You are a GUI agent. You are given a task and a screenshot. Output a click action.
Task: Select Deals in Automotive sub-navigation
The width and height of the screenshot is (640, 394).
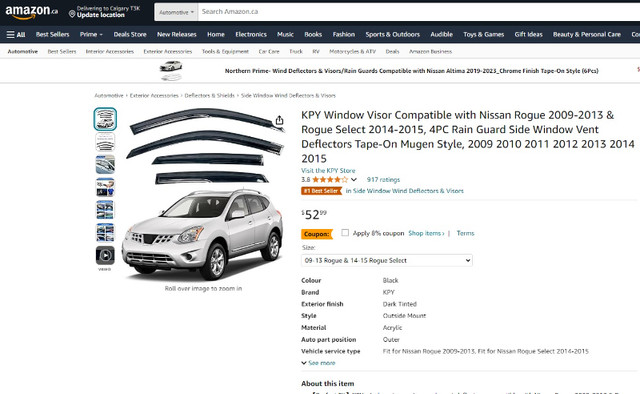[392, 51]
